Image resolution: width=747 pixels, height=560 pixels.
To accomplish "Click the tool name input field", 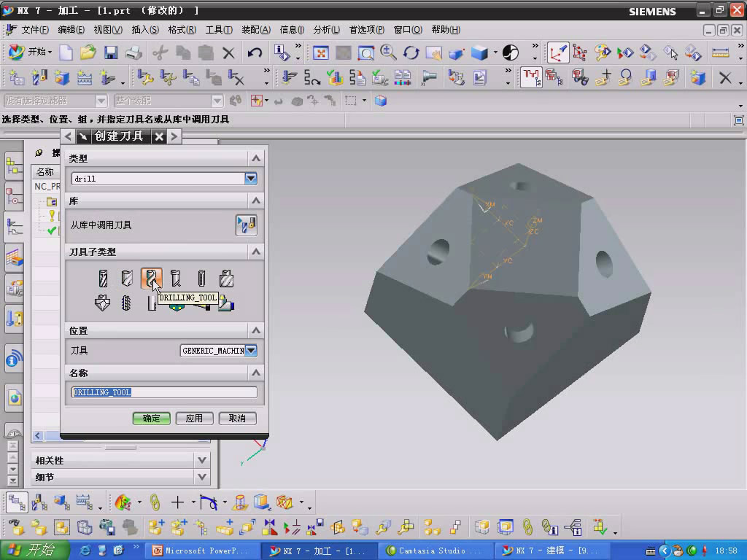I will tap(164, 392).
